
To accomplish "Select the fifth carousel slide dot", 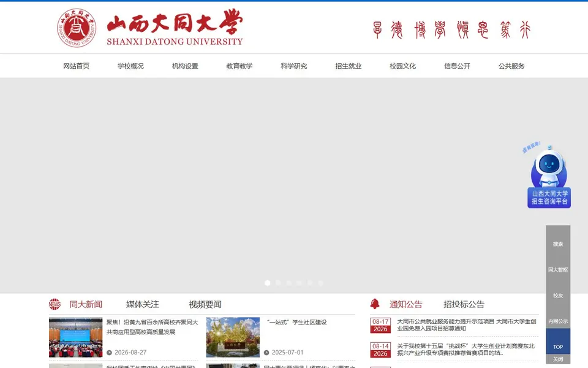I will [310, 283].
